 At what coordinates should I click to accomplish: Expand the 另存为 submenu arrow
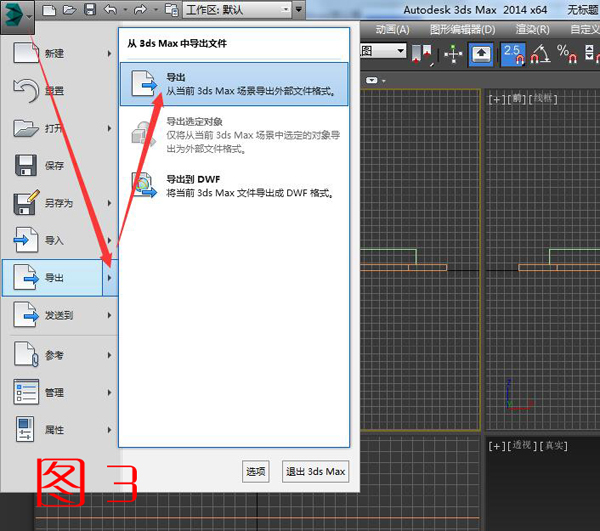tap(109, 203)
